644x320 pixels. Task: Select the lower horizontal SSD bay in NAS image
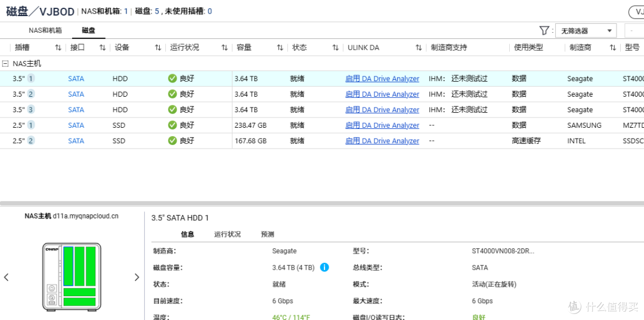click(79, 302)
